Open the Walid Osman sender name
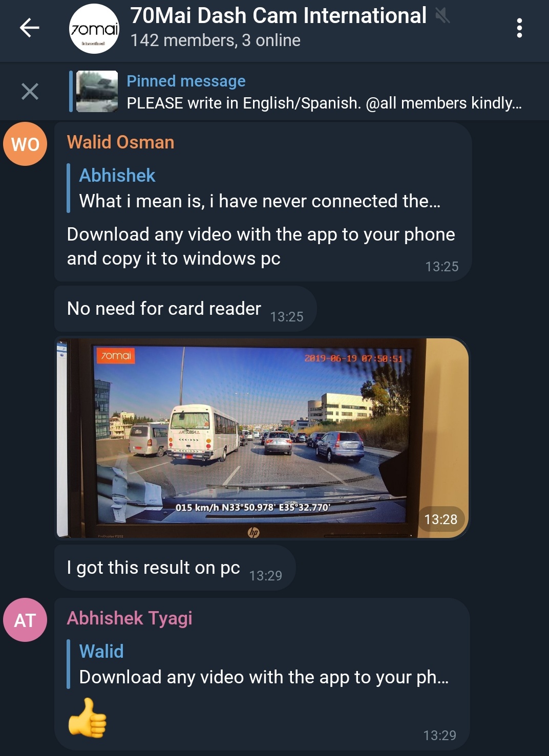549x756 pixels. [120, 142]
